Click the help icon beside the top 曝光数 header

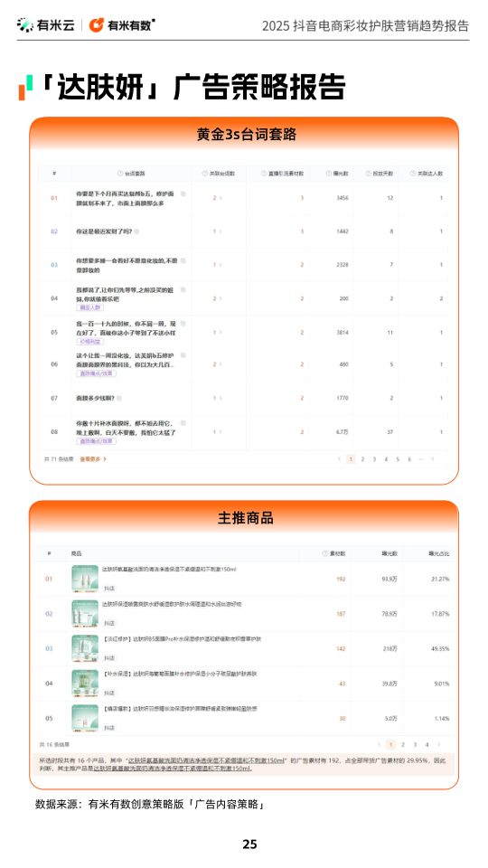pos(329,174)
